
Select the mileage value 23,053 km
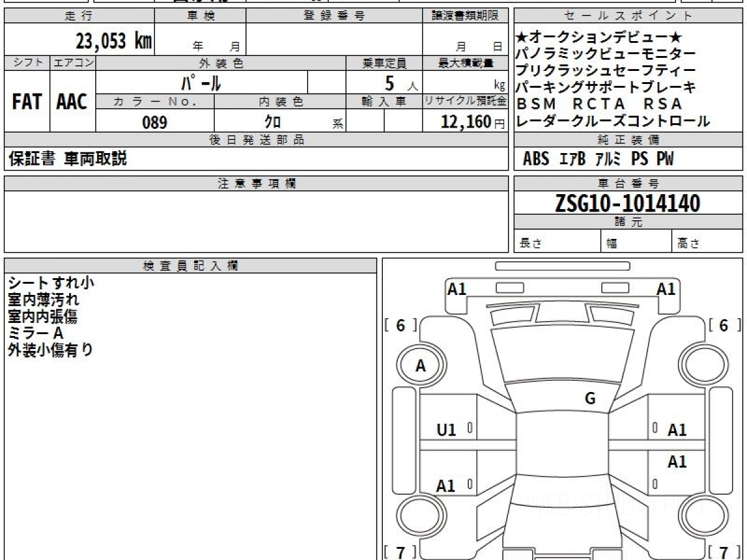[x=114, y=41]
